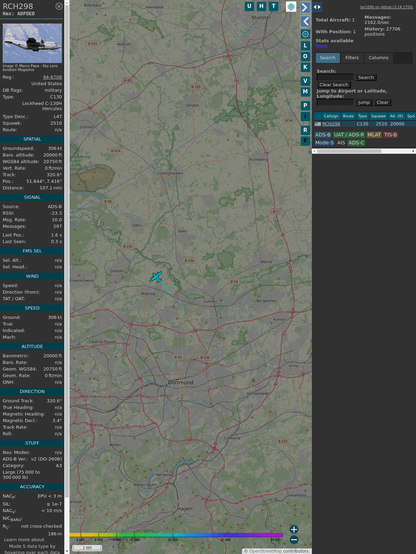Click the SIGNAL section header
The width and height of the screenshot is (416, 554).
click(32, 198)
